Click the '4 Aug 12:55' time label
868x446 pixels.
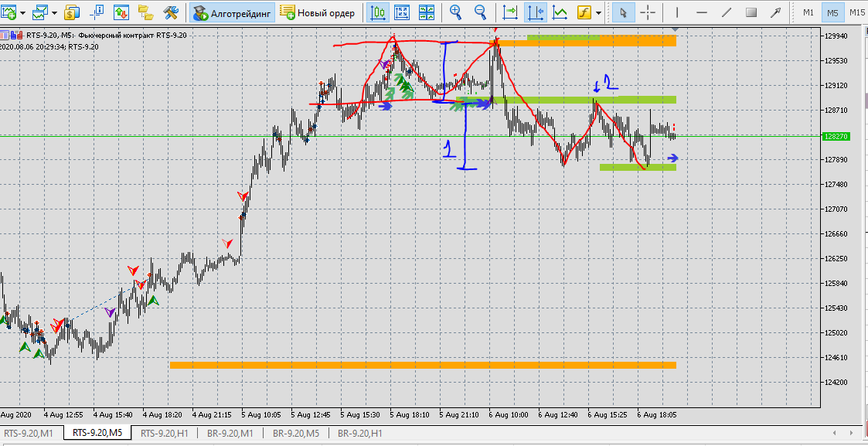coord(63,414)
